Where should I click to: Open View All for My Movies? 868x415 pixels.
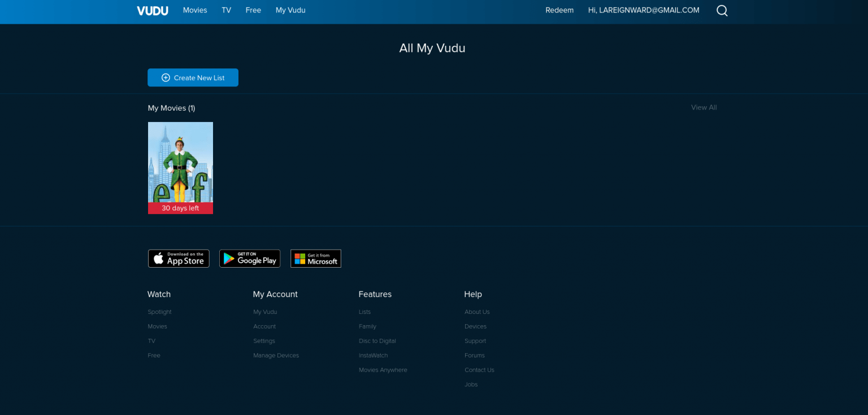tap(704, 107)
